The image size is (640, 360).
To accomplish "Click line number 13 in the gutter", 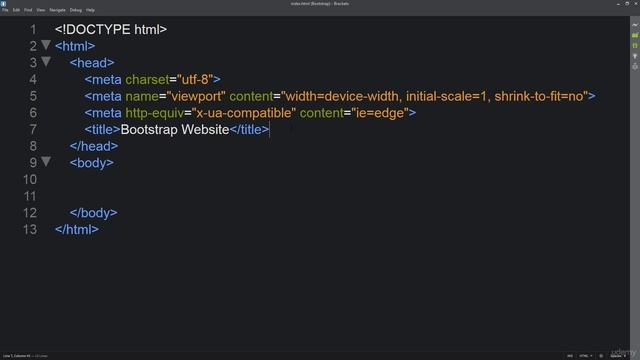I will point(30,229).
